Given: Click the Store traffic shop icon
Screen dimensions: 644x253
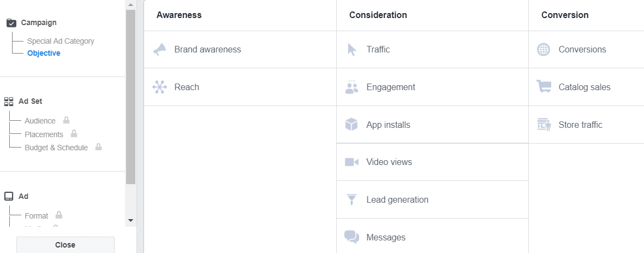Looking at the screenshot, I should tap(544, 125).
